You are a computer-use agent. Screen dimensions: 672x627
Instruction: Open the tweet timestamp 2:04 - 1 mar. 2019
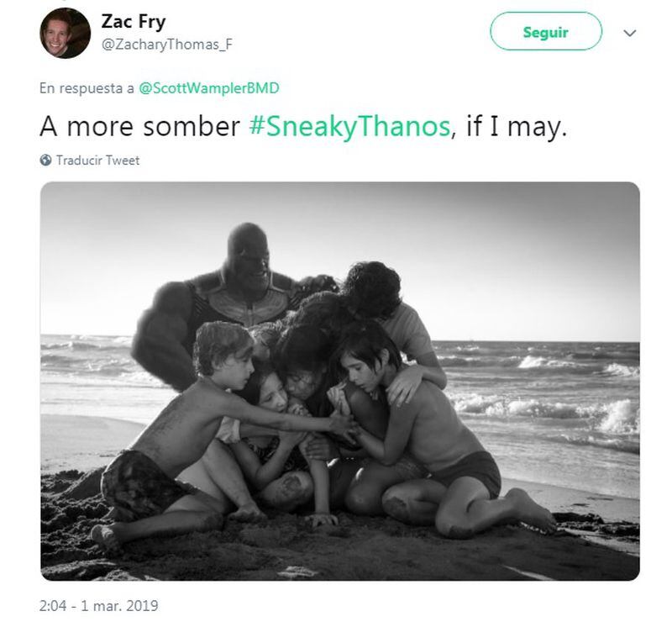click(x=98, y=605)
